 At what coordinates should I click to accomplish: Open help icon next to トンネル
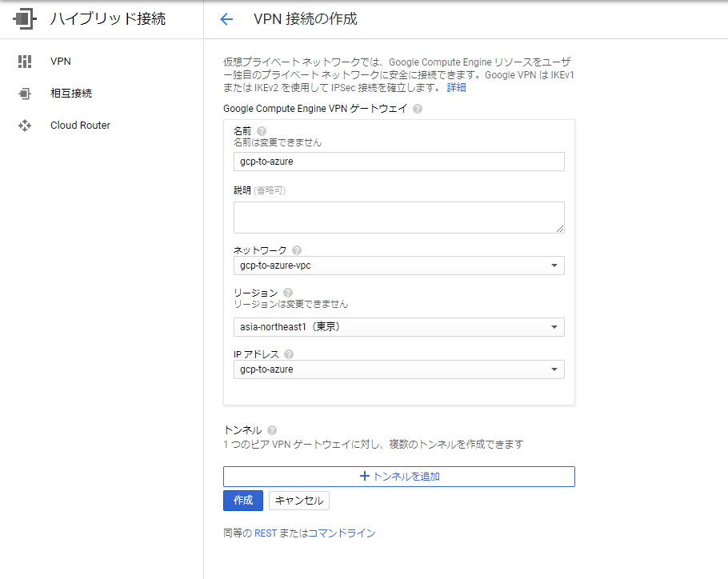272,430
